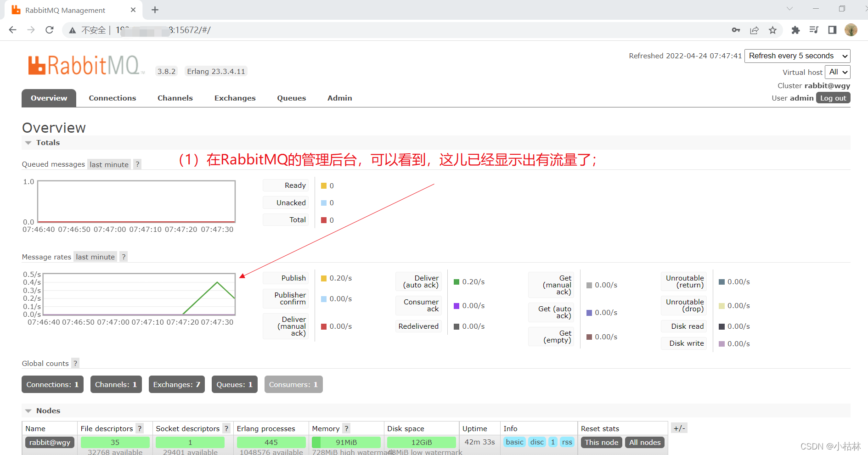Go back using browser back arrow

12,30
